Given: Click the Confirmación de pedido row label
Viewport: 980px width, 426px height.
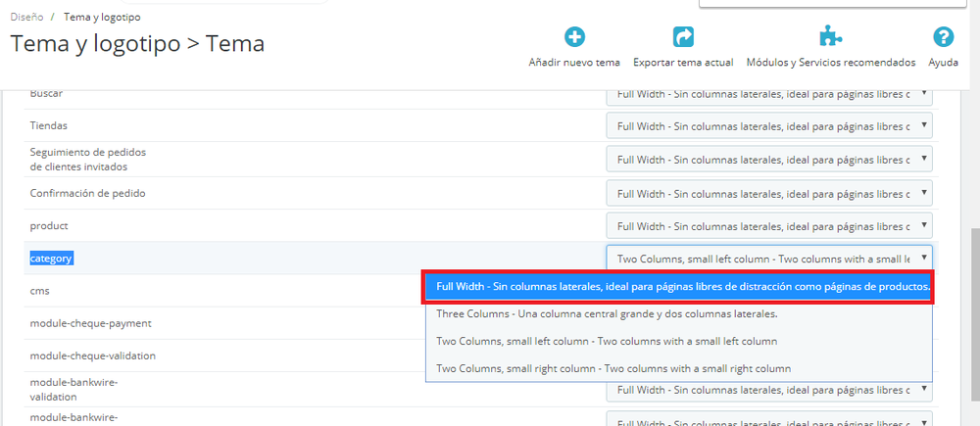Looking at the screenshot, I should (87, 194).
